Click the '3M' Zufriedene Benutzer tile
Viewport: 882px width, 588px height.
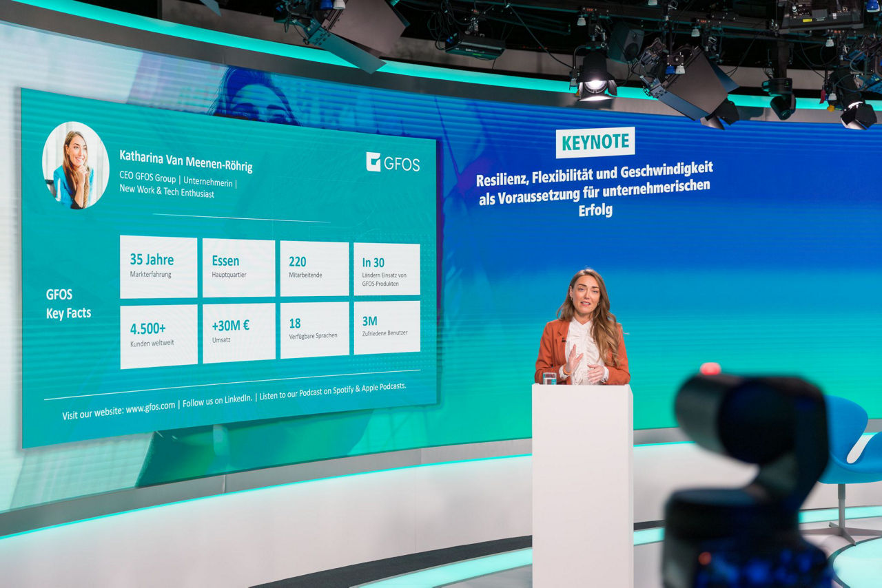[x=387, y=328]
